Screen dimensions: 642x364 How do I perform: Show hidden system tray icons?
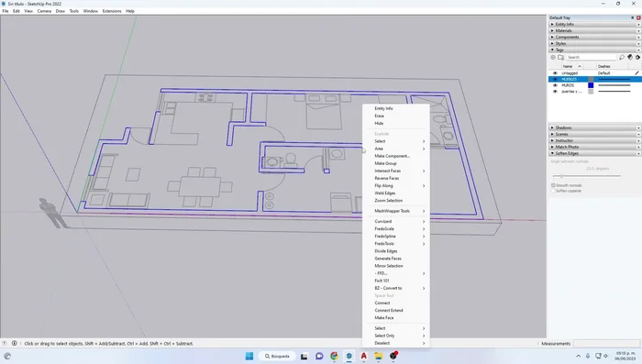tap(578, 356)
